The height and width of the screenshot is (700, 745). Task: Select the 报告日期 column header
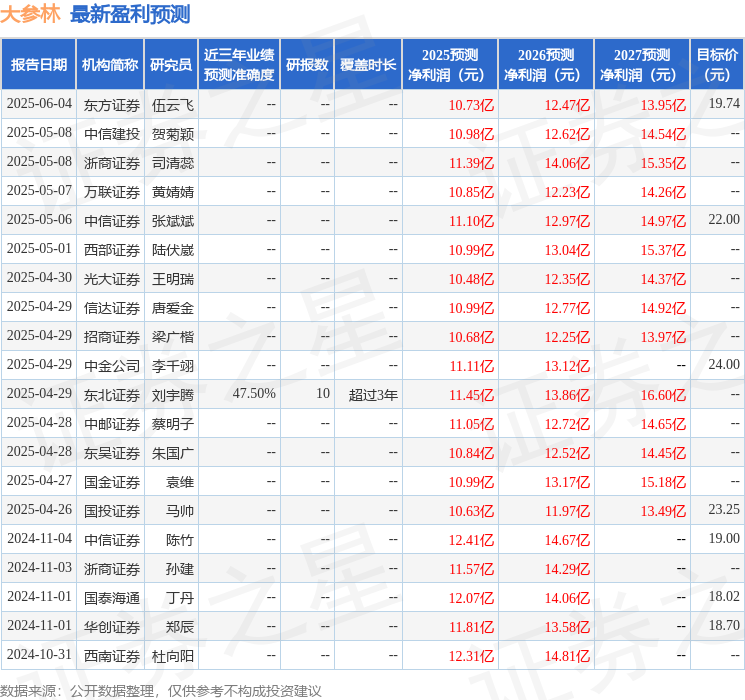38,65
